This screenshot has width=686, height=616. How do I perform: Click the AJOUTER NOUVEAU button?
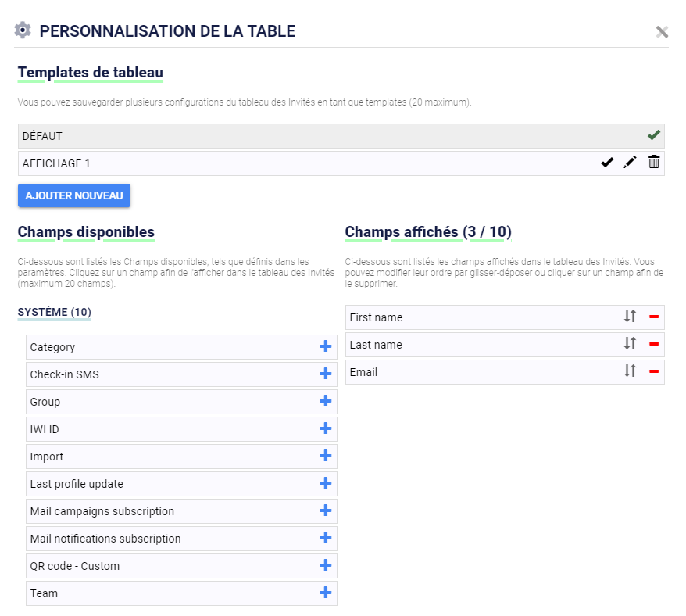(x=74, y=195)
